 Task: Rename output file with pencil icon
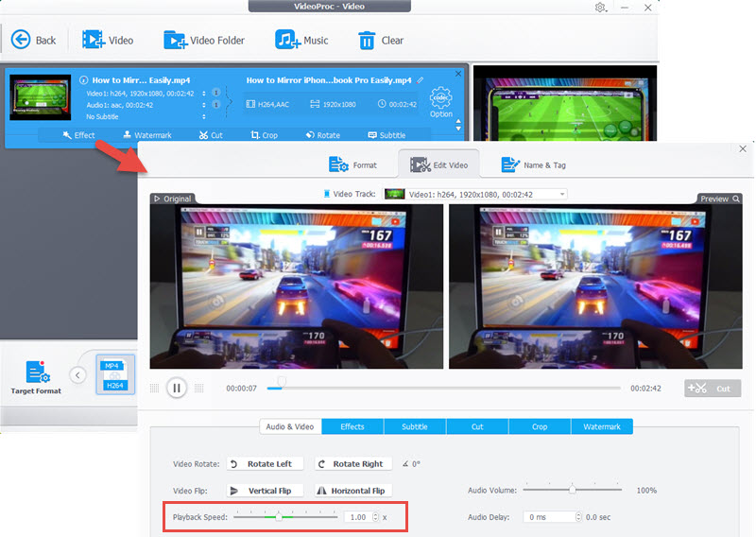pyautogui.click(x=420, y=80)
